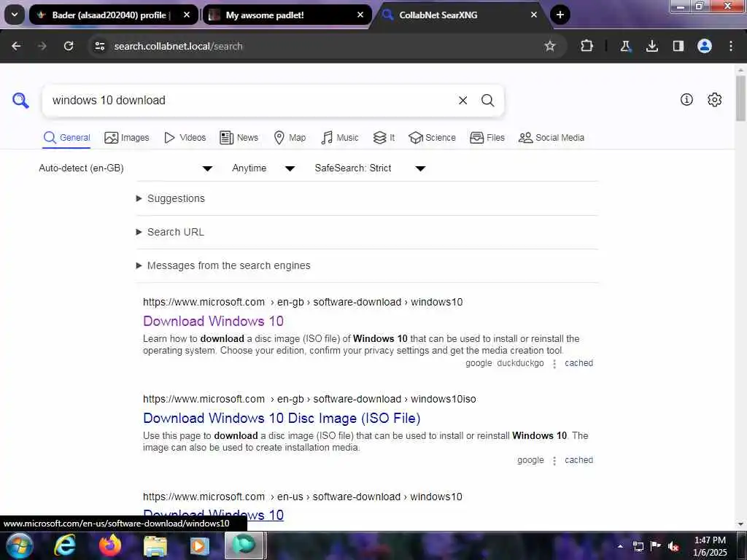Select the Science search category
The height and width of the screenshot is (560, 747).
tap(432, 138)
